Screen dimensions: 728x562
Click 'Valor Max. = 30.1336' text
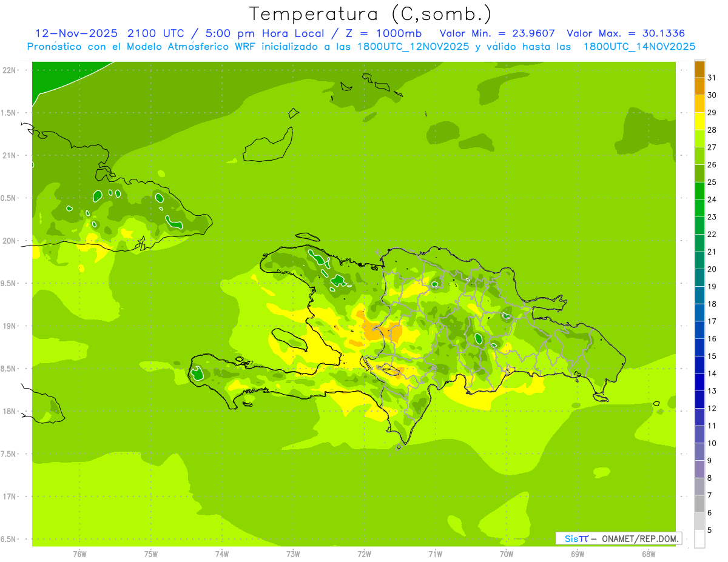coord(625,33)
